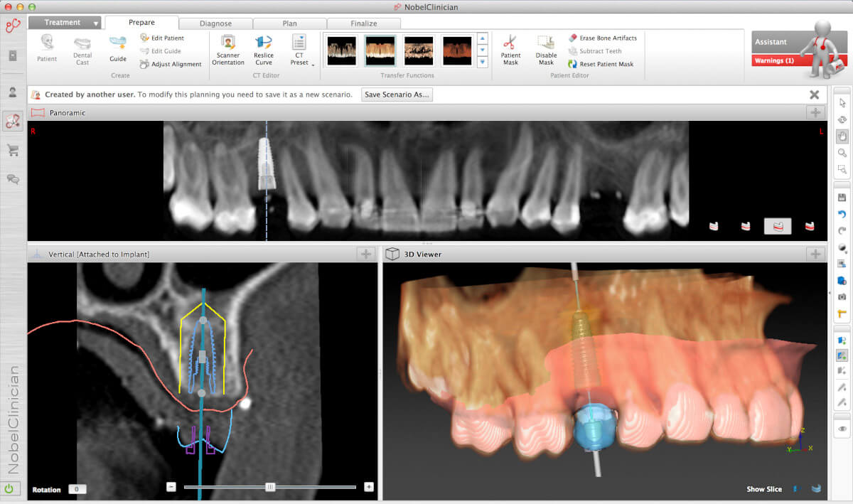Click the stethoscope icon in left sidebar
The image size is (853, 504).
tap(12, 26)
